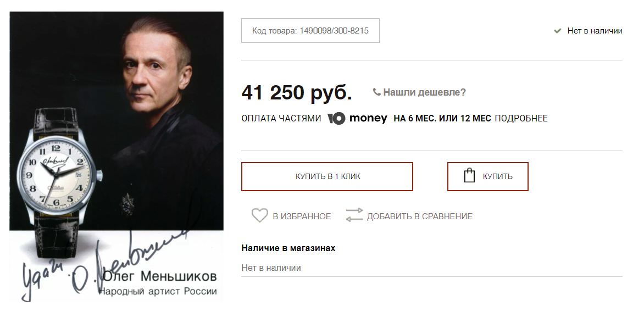Click НА 6 МЕС. ИЛИ 12 МЕС text
The height and width of the screenshot is (328, 644).
[442, 118]
